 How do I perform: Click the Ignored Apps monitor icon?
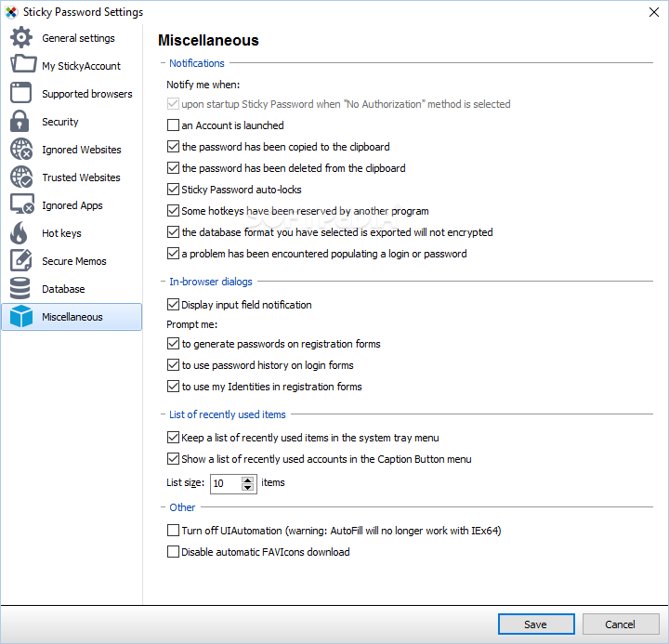(x=22, y=204)
